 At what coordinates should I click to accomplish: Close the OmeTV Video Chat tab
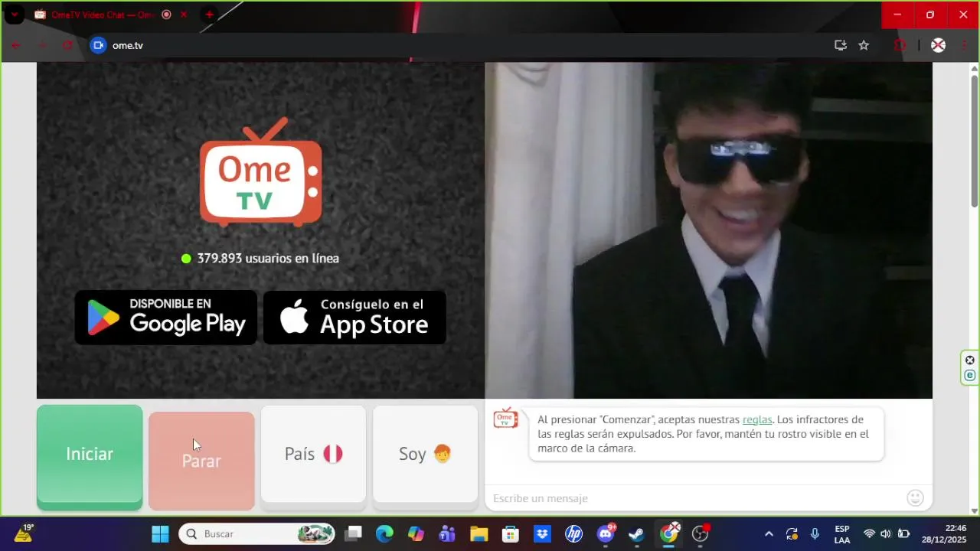coord(184,15)
